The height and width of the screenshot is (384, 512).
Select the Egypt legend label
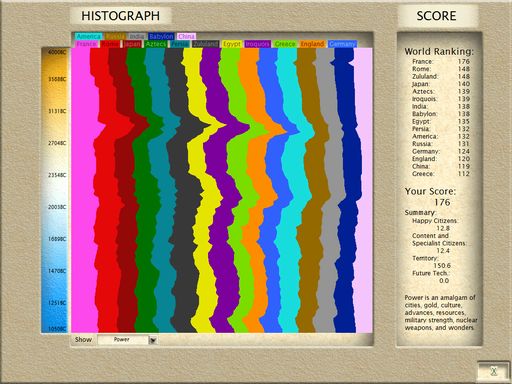(x=232, y=44)
